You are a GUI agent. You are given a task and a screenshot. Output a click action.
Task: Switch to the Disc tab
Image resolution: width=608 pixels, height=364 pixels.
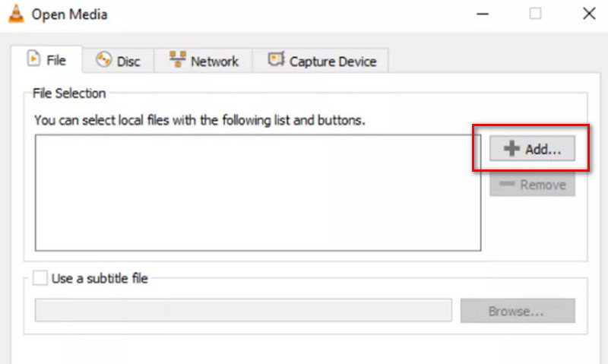119,61
